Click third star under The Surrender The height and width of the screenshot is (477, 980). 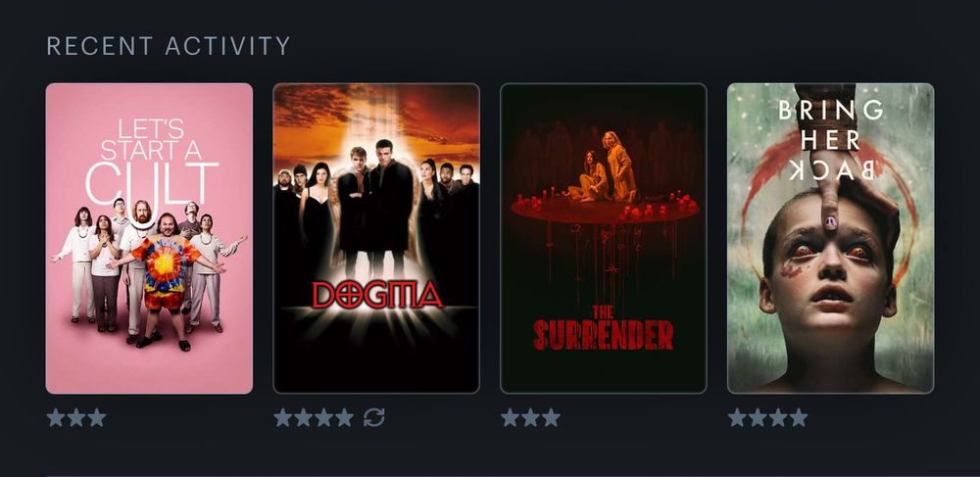click(551, 417)
